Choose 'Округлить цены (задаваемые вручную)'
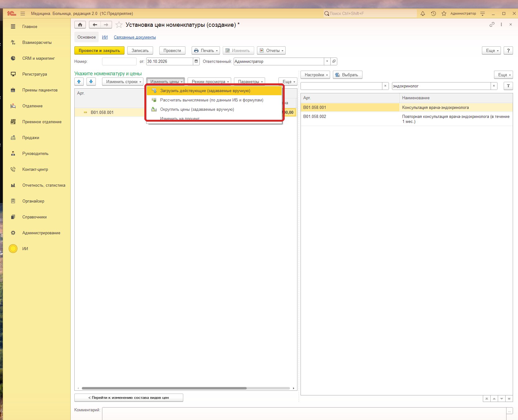The image size is (518, 420). point(214,110)
